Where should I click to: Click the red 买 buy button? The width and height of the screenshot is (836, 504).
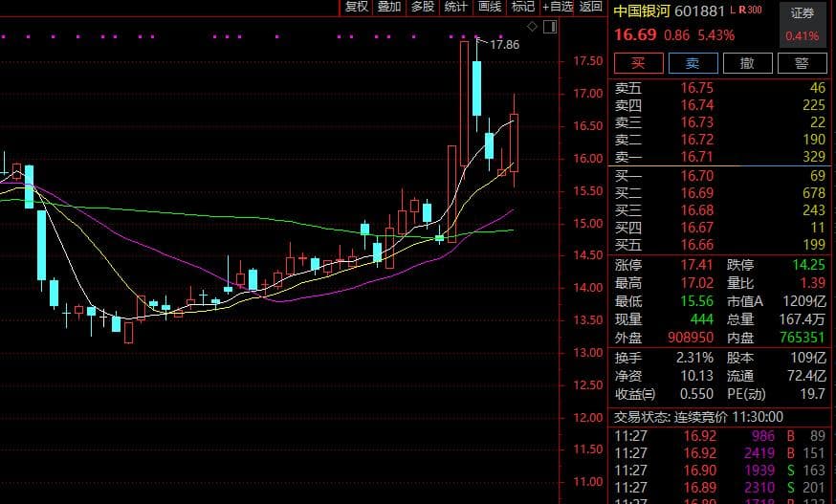[x=639, y=63]
